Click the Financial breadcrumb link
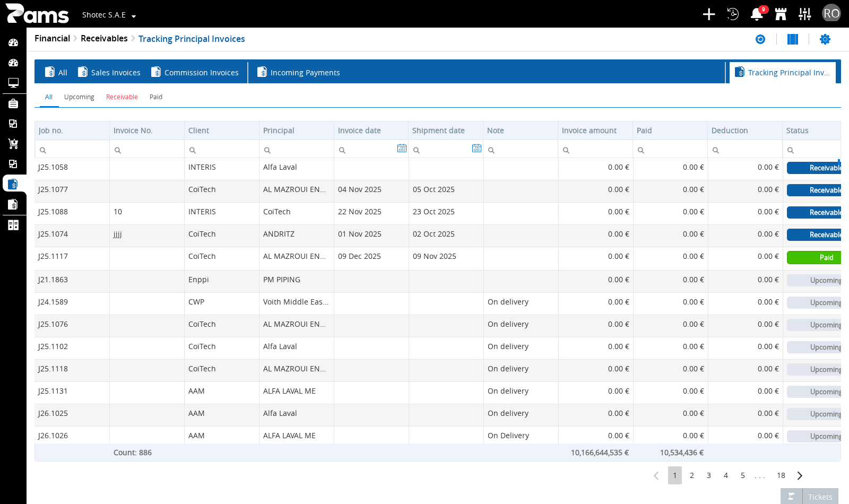The width and height of the screenshot is (849, 504). coord(52,38)
